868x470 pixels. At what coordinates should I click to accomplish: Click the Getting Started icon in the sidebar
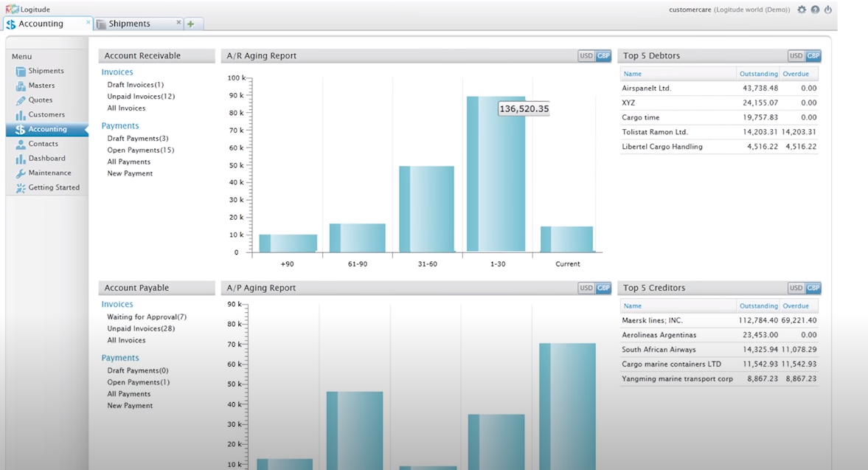[21, 188]
